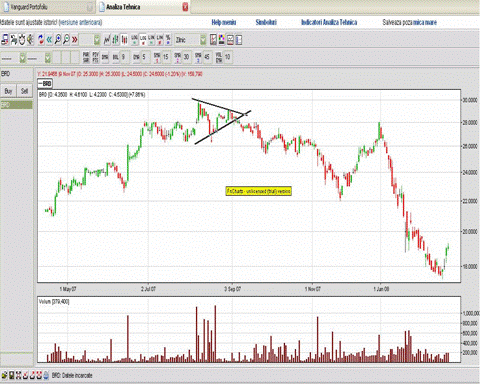Open the Indicatori Analiza Tehnica link
The image size is (480, 384).
[x=329, y=22]
